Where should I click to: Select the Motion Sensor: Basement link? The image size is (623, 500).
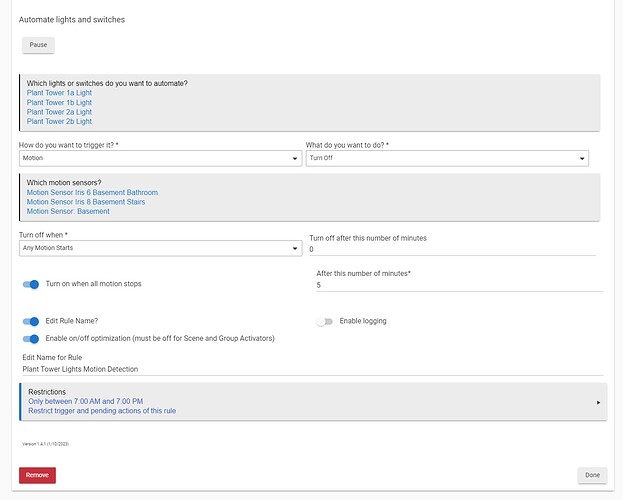click(x=68, y=212)
